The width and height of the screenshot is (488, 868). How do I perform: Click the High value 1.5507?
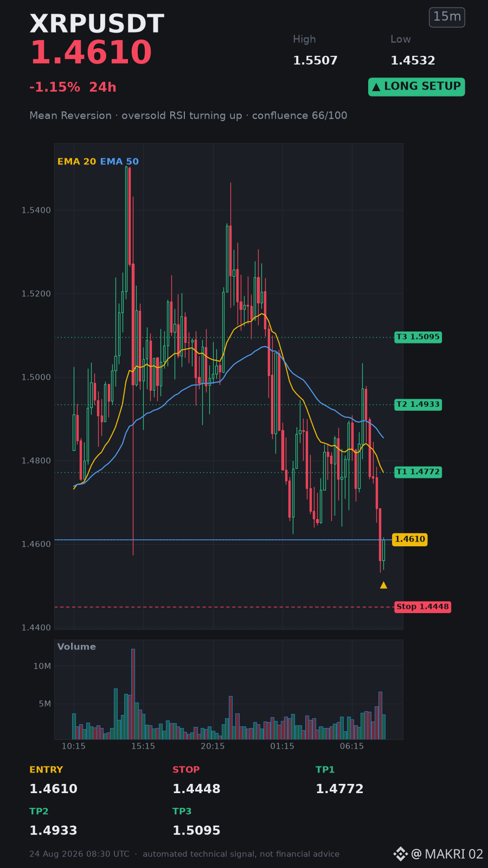click(x=315, y=61)
